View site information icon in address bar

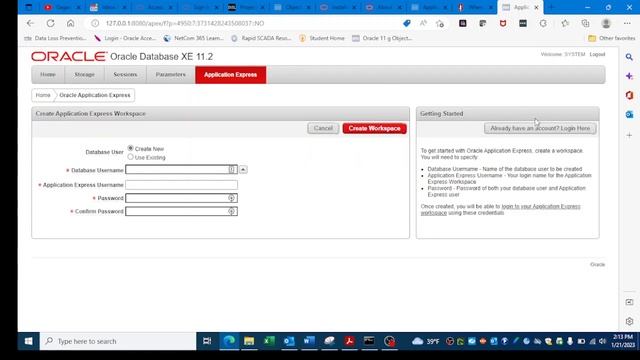pyautogui.click(x=95, y=23)
